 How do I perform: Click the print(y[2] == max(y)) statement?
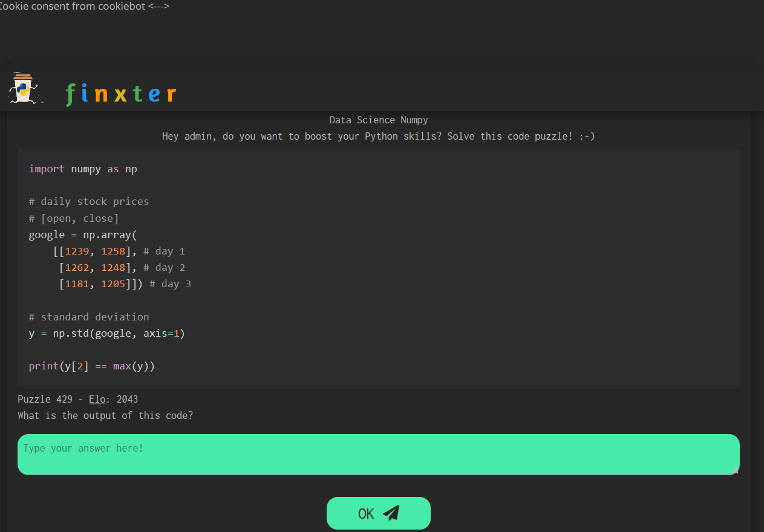coord(91,366)
